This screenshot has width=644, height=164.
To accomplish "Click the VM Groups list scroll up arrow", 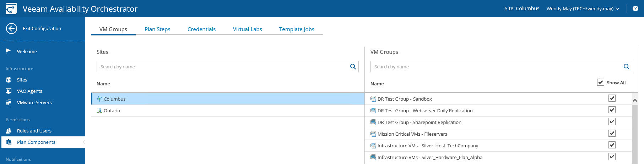I will click(x=635, y=100).
